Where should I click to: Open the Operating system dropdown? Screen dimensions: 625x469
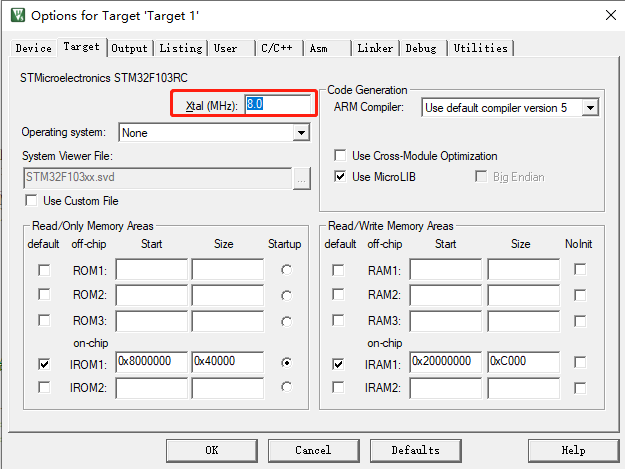click(302, 133)
